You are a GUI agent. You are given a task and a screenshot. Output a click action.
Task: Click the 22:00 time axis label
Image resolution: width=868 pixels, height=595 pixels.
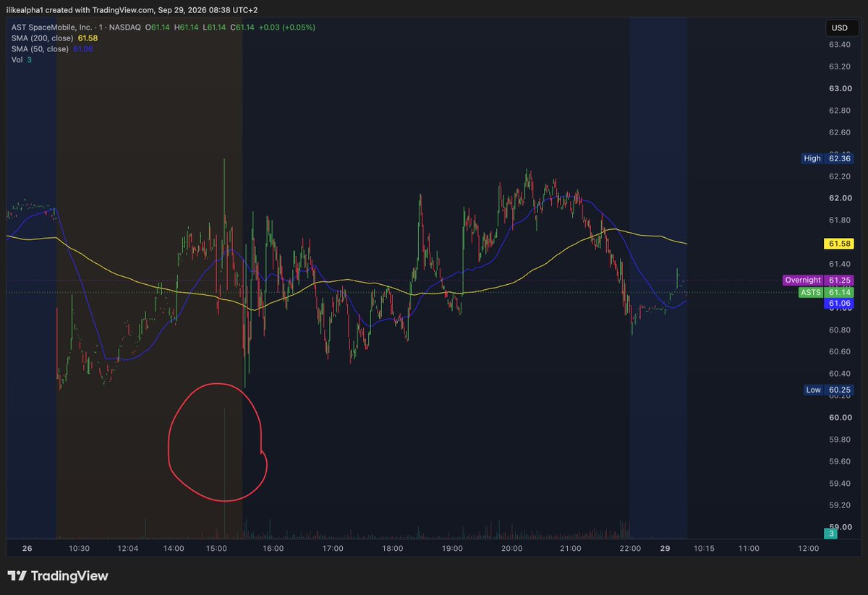point(631,549)
